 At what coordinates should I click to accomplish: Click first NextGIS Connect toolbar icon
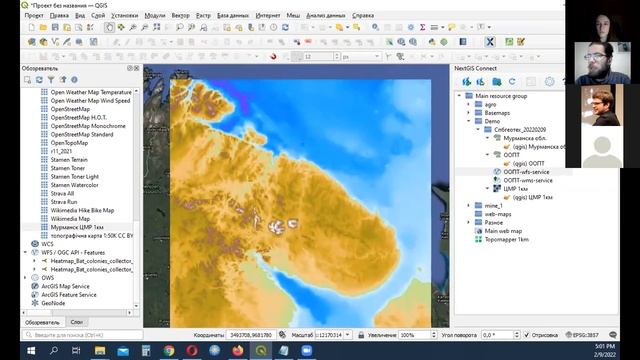click(466, 82)
